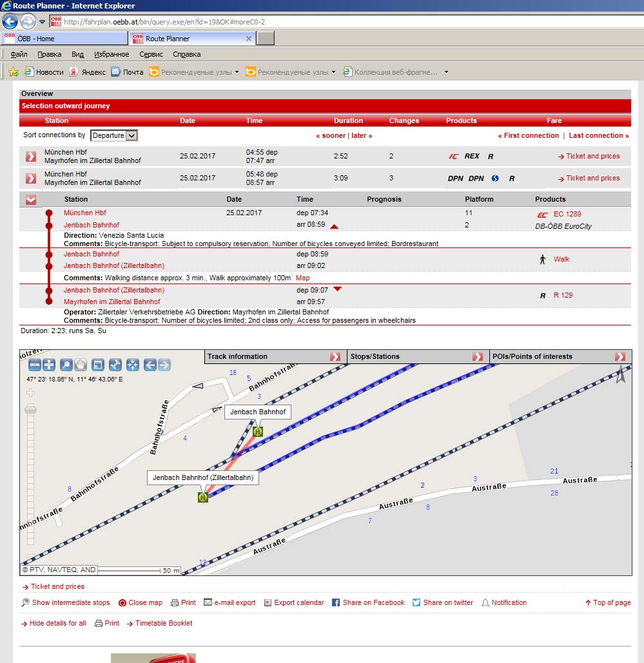Click the browser Forward button
This screenshot has height=663, width=644.
click(28, 21)
